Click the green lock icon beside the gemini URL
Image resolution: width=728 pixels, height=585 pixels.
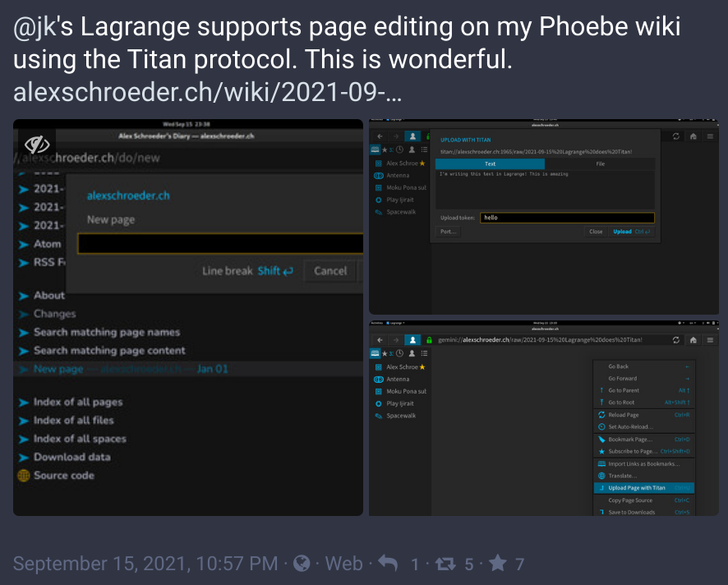click(429, 340)
